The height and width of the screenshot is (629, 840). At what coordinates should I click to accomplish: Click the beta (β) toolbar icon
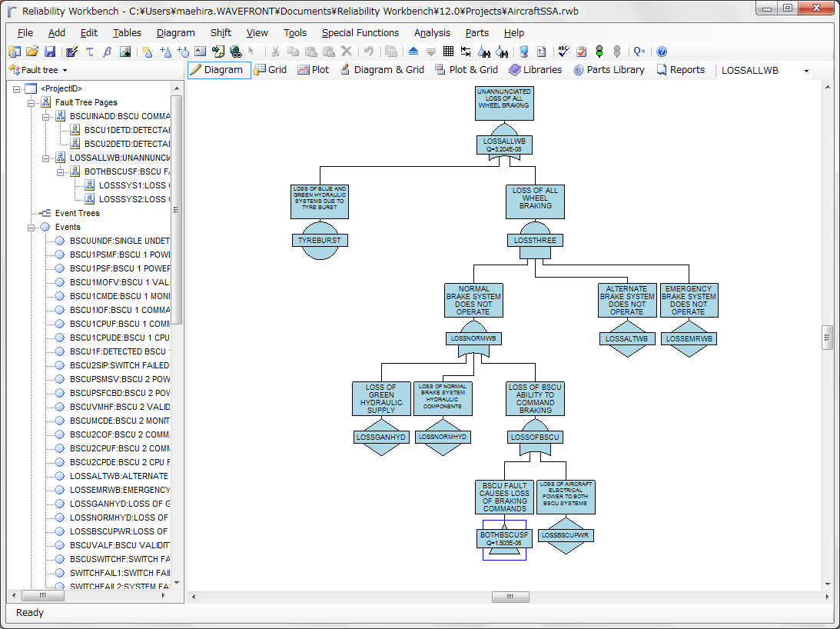tap(107, 52)
